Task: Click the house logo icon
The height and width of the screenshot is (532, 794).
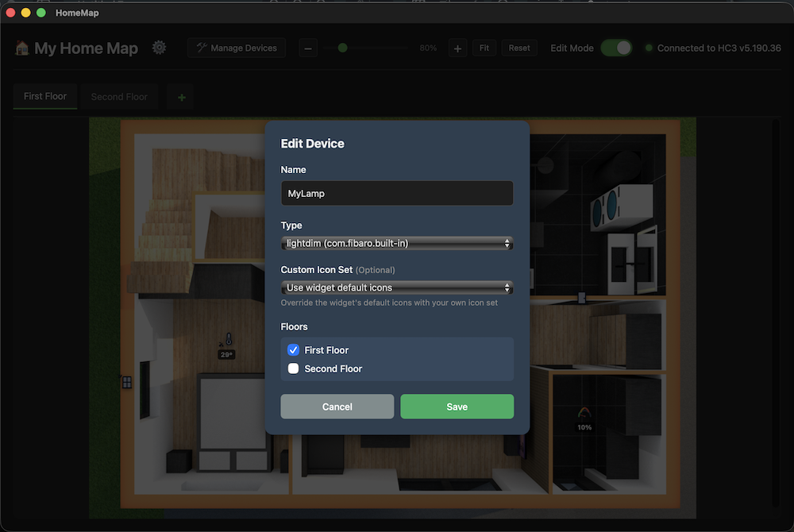Action: (21, 48)
